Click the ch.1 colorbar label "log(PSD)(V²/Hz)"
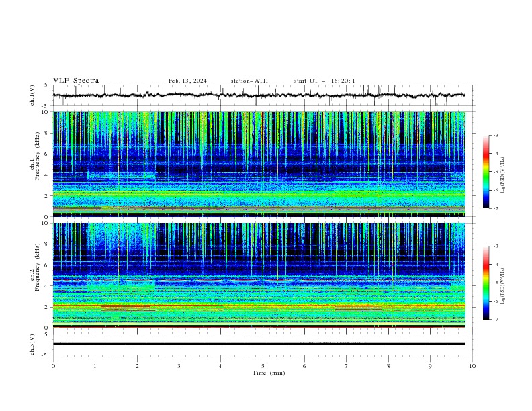532x411 pixels. click(x=503, y=175)
